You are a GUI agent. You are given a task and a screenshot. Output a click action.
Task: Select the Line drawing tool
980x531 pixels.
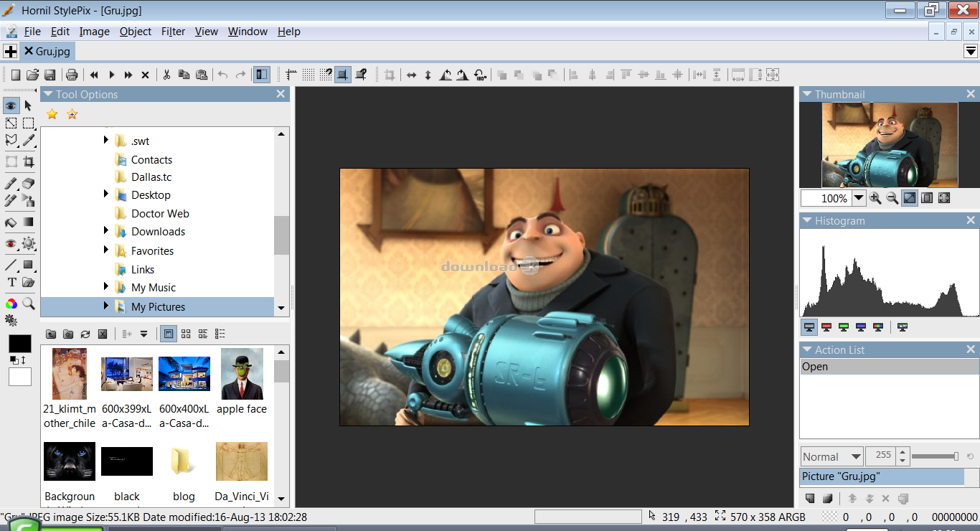point(11,265)
